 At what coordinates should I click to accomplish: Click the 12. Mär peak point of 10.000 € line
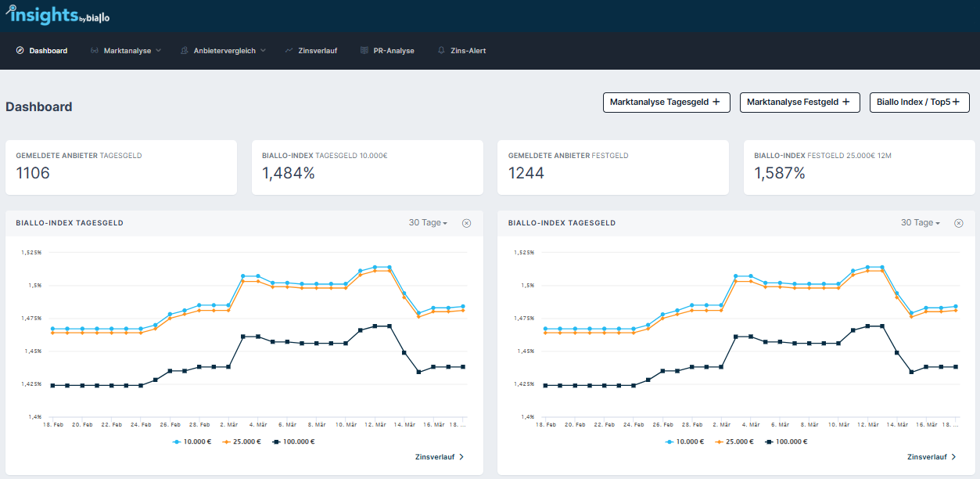click(375, 268)
